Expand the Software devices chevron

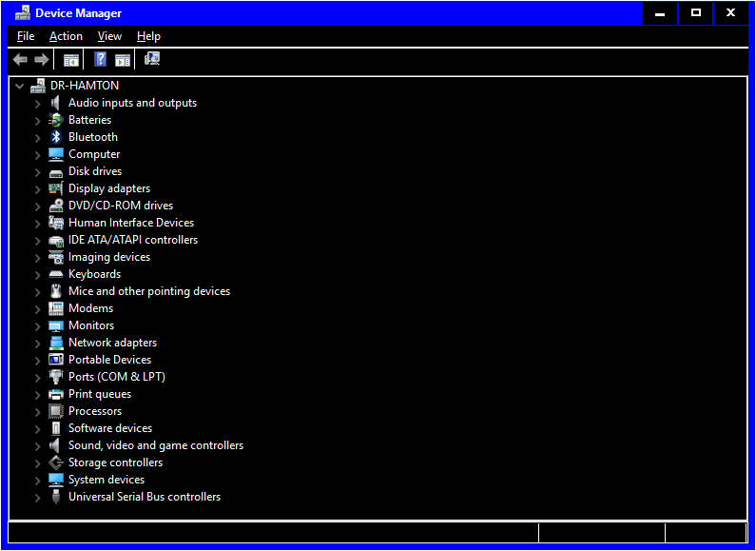(x=38, y=429)
